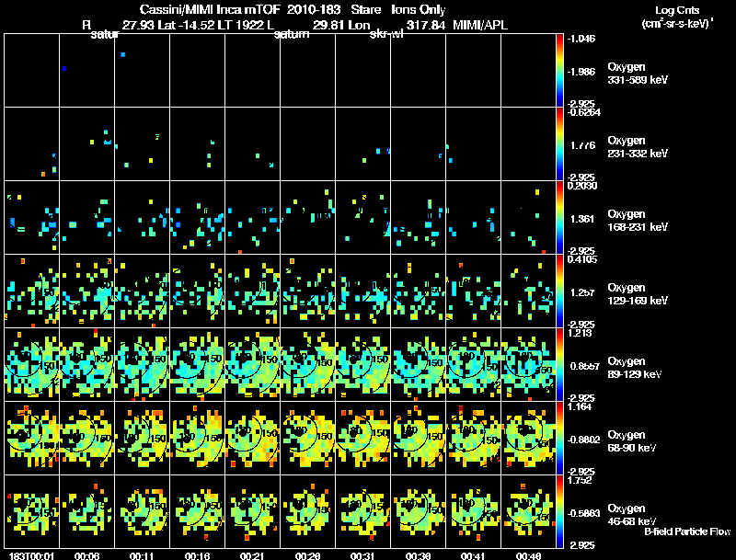This screenshot has height=560, width=736.
Task: Click the color bar for Oxygen 89-129 keV
Action: tap(561, 364)
